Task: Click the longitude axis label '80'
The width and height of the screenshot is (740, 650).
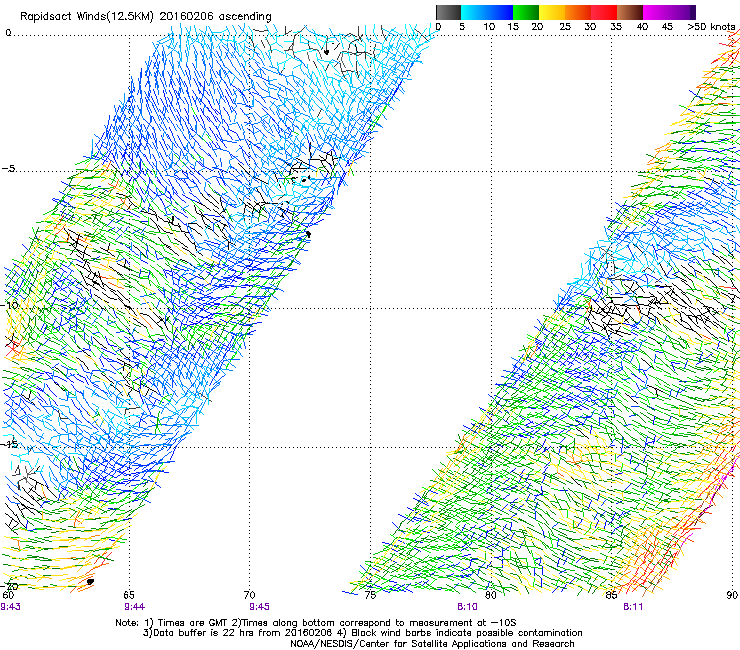Action: [491, 595]
